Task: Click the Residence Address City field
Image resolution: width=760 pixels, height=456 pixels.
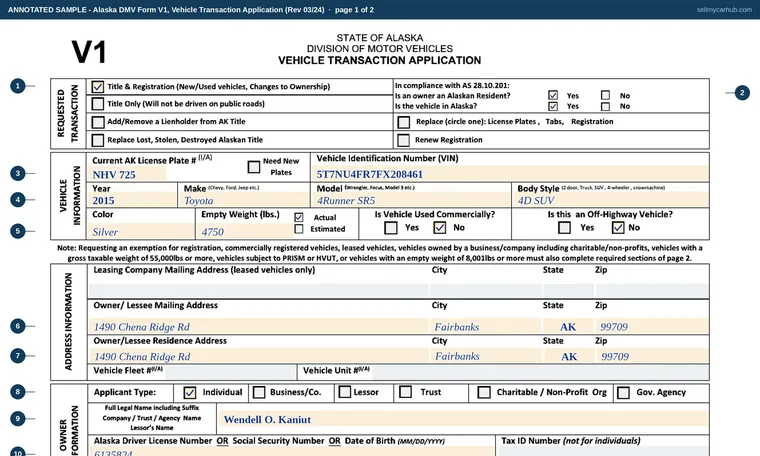Action: click(485, 356)
